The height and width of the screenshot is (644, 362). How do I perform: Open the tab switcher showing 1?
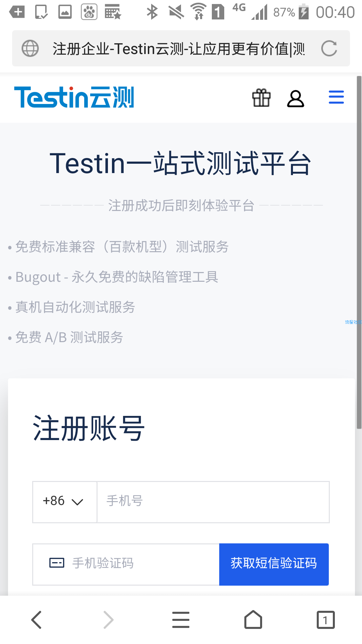(325, 620)
